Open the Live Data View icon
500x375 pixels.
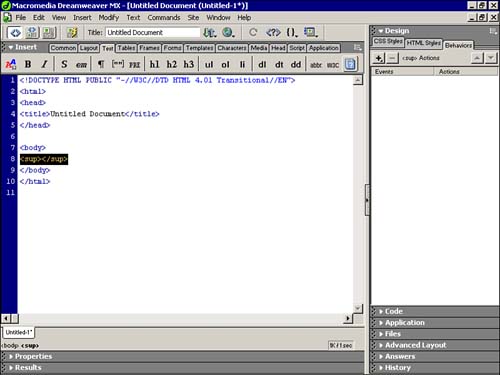click(72, 33)
